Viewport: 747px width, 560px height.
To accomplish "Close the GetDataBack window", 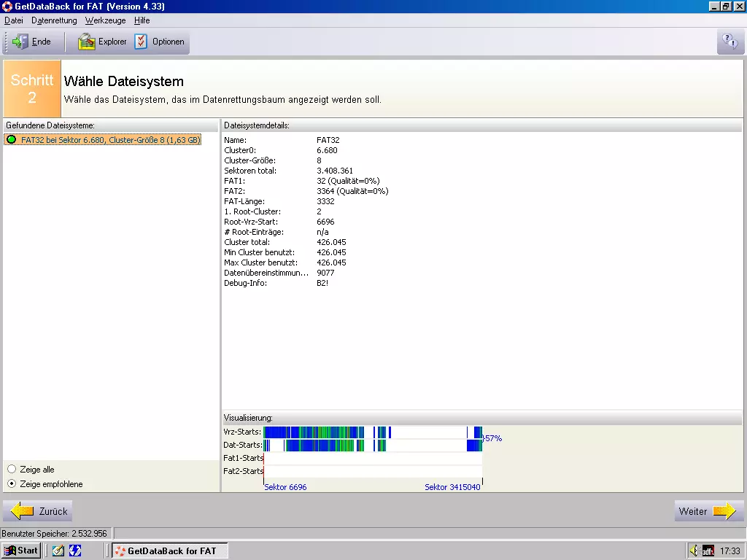I will pos(739,6).
